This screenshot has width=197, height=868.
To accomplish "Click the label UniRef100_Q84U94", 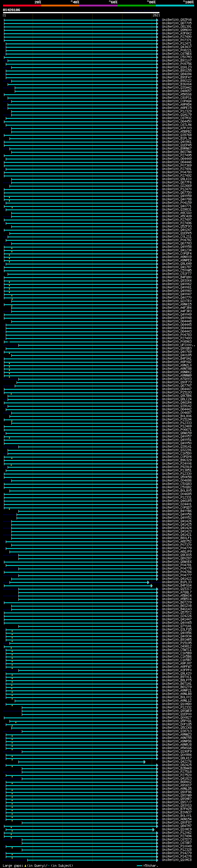I will coord(177,74).
